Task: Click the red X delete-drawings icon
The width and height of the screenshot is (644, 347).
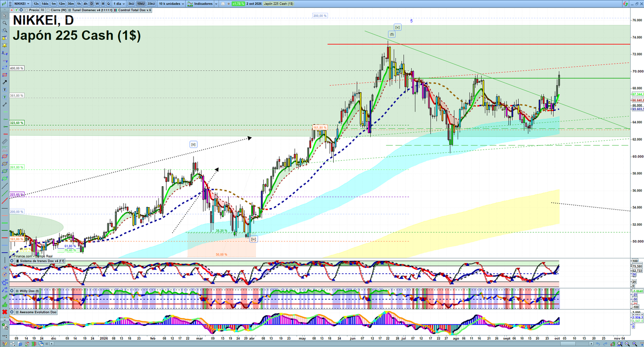Action: pyautogui.click(x=5, y=312)
